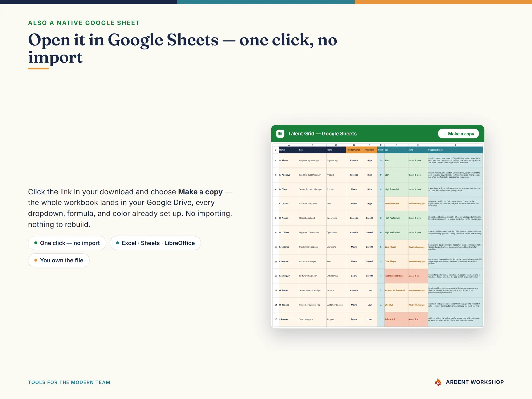Select the row number 15 header
The width and height of the screenshot is (532, 399).
click(x=276, y=319)
